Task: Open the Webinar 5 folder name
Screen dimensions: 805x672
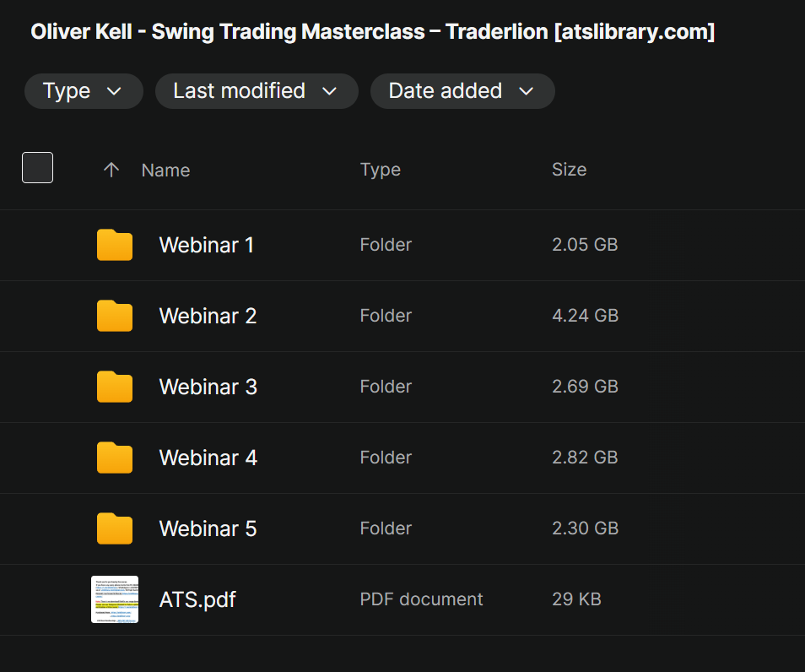Action: tap(208, 528)
